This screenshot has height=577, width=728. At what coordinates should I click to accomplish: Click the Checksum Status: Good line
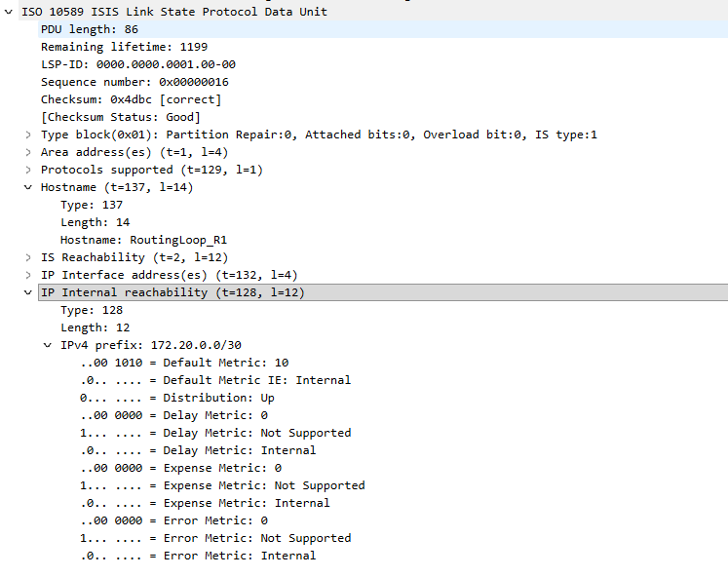pyautogui.click(x=120, y=117)
